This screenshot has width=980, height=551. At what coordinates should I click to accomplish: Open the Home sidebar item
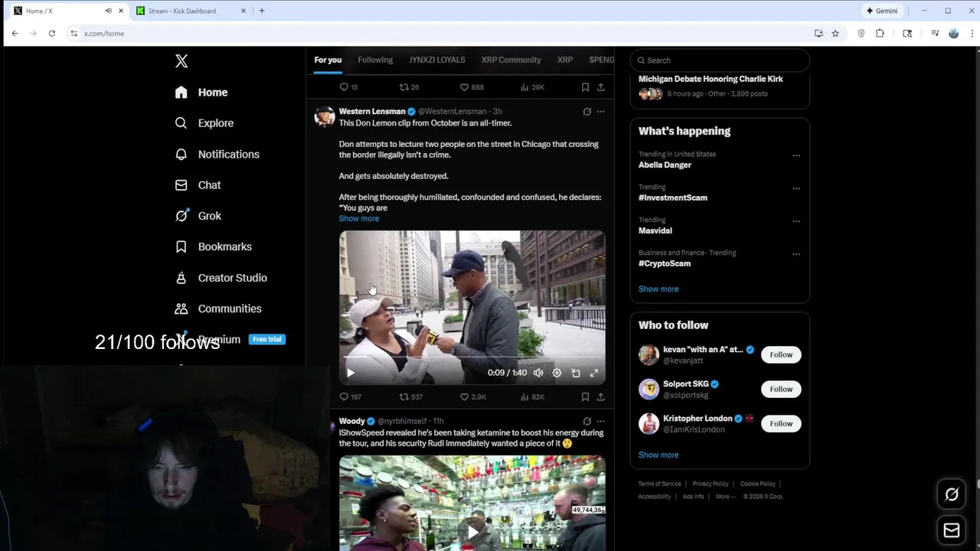(201, 93)
